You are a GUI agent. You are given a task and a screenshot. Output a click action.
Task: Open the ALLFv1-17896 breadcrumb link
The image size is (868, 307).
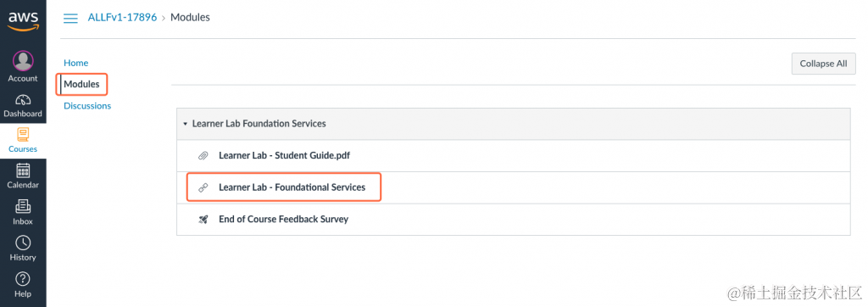[x=122, y=17]
